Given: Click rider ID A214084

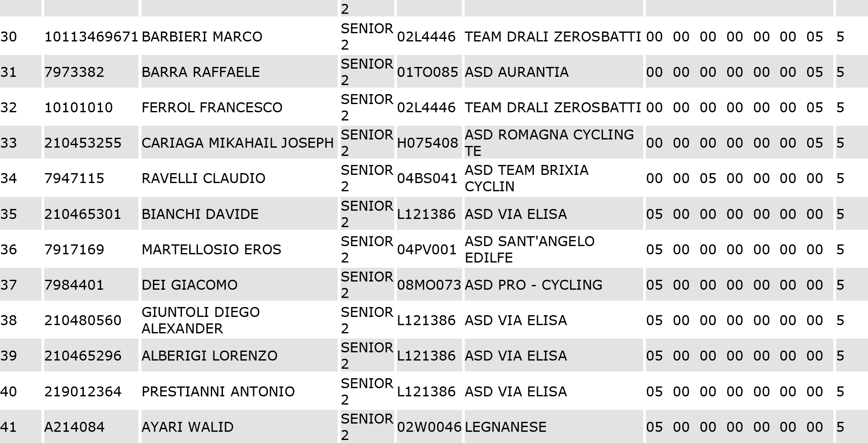Looking at the screenshot, I should [x=74, y=427].
